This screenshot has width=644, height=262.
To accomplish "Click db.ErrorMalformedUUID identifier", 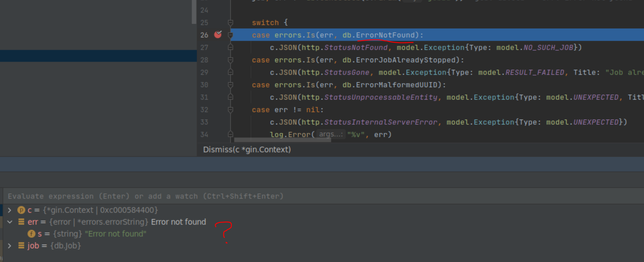I will point(390,85).
